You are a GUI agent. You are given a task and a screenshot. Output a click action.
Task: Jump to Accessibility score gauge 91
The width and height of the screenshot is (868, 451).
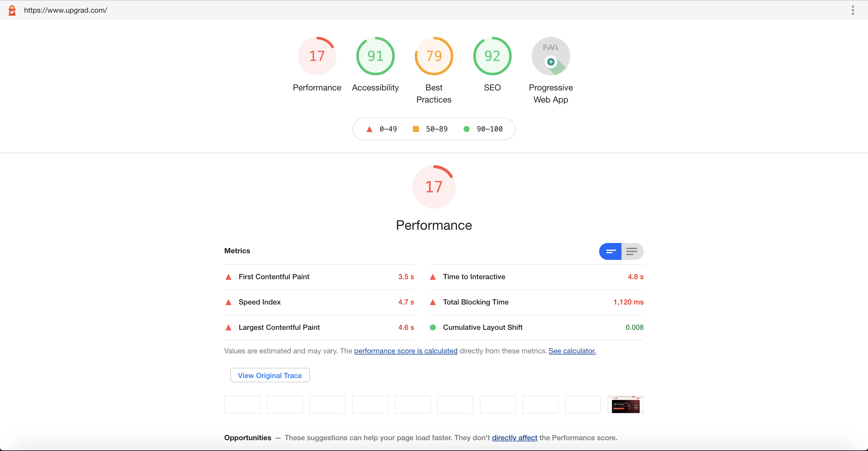tap(375, 56)
